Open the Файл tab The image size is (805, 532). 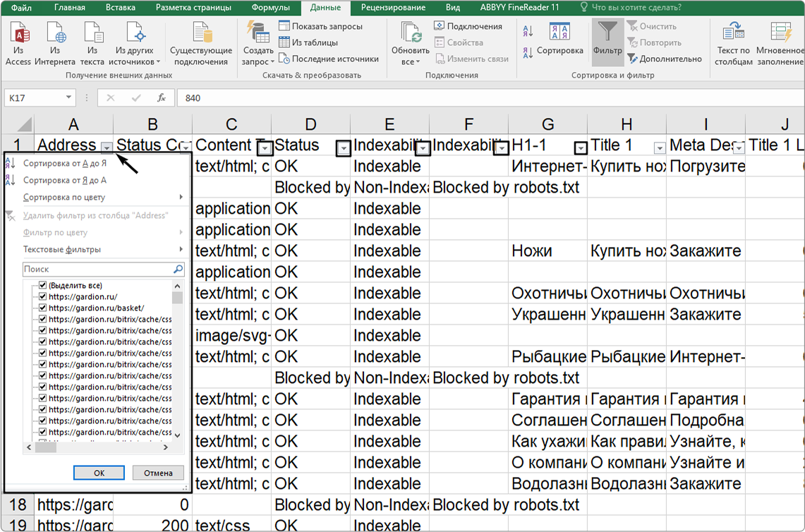[x=21, y=8]
